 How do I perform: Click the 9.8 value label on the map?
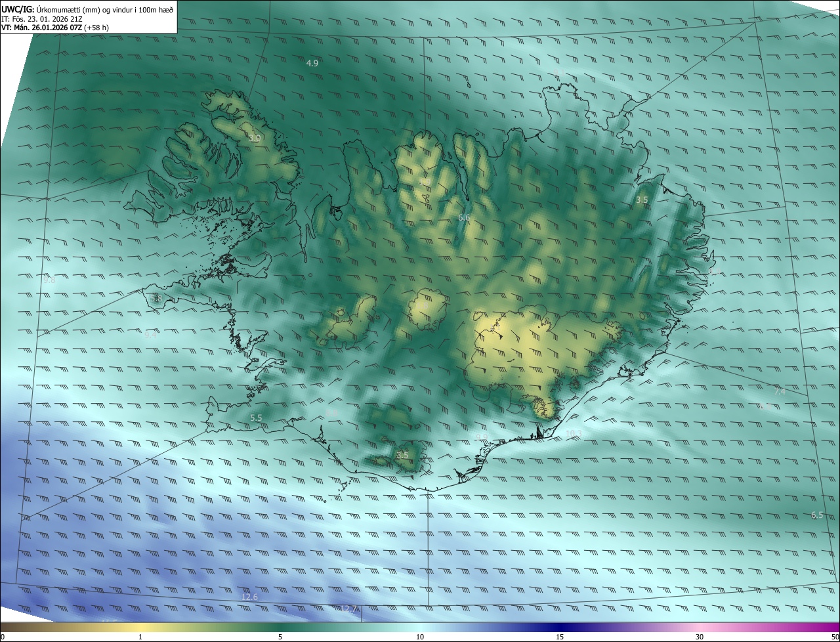(x=49, y=280)
